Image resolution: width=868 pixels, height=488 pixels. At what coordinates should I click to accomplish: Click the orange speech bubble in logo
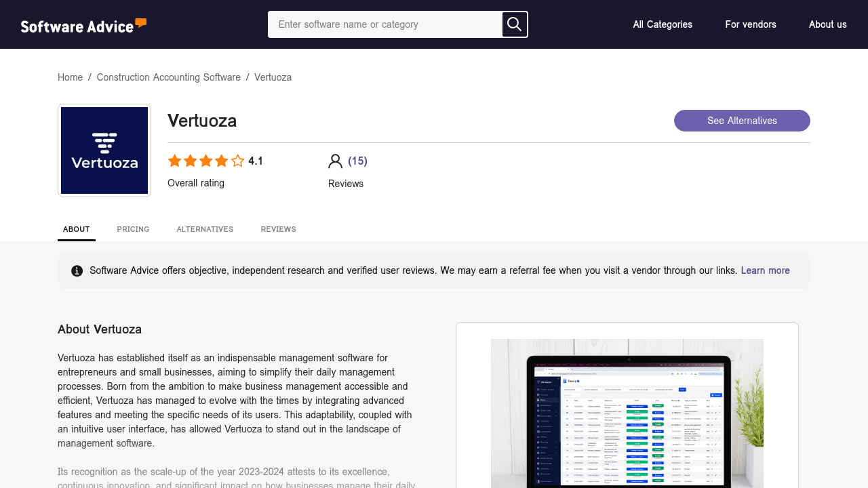tap(141, 22)
